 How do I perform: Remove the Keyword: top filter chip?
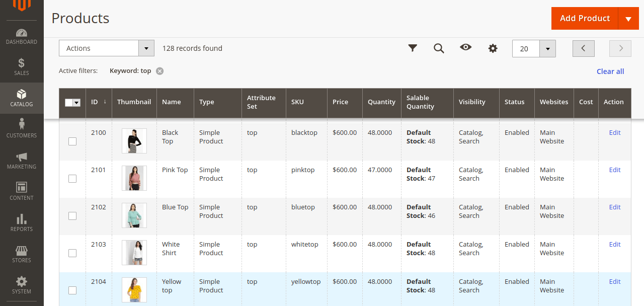click(159, 71)
